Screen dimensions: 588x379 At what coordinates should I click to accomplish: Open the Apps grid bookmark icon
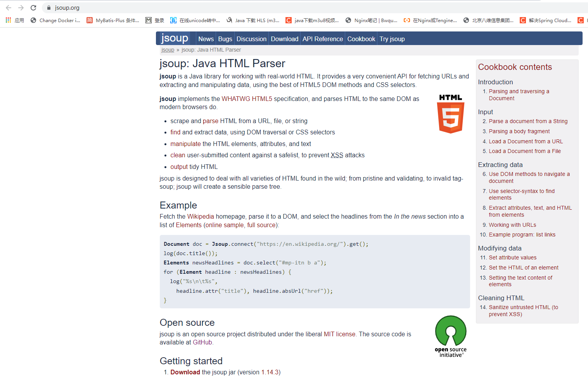click(8, 20)
